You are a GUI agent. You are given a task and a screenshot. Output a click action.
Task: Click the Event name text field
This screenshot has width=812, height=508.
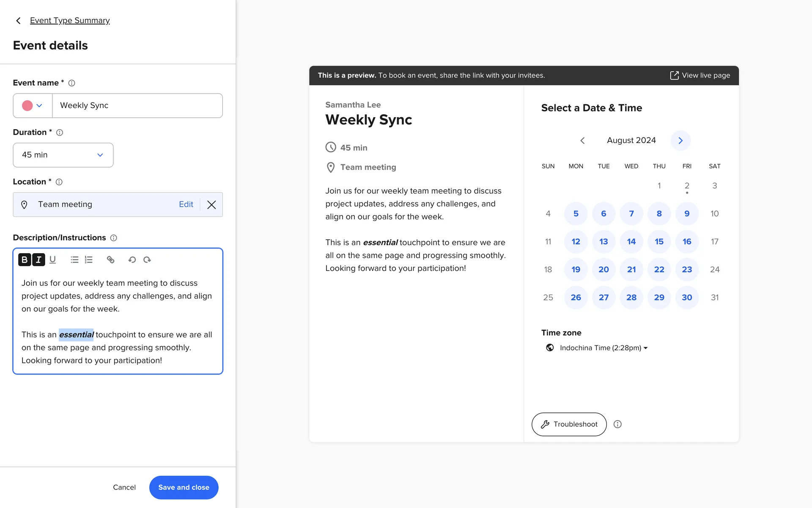(x=137, y=105)
